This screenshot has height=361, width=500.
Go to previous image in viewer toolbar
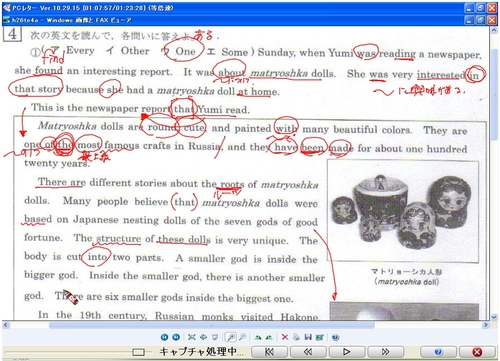164,337
